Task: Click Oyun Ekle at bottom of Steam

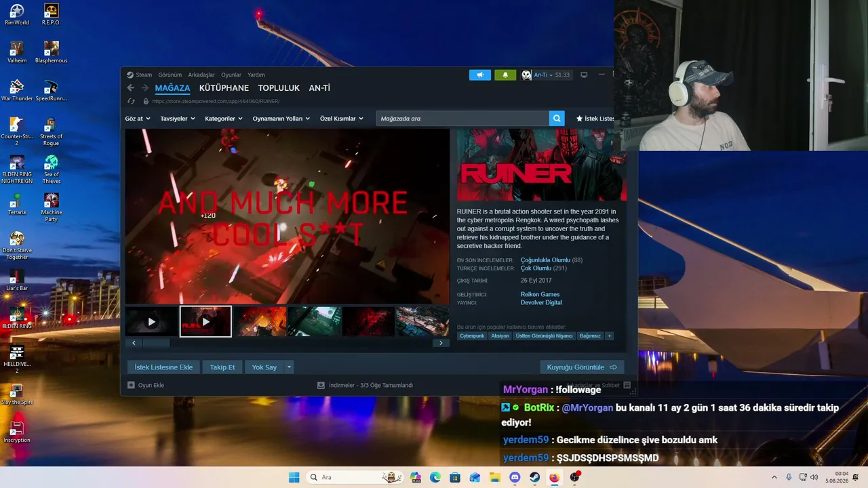Action: coord(146,386)
